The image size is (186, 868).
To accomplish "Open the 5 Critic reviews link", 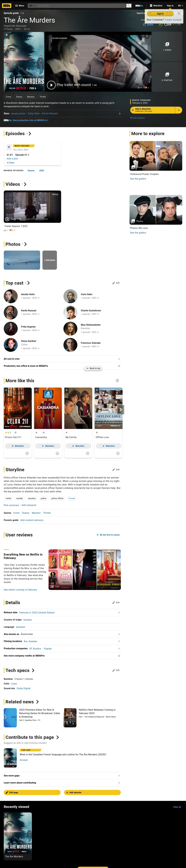I will point(137,118).
